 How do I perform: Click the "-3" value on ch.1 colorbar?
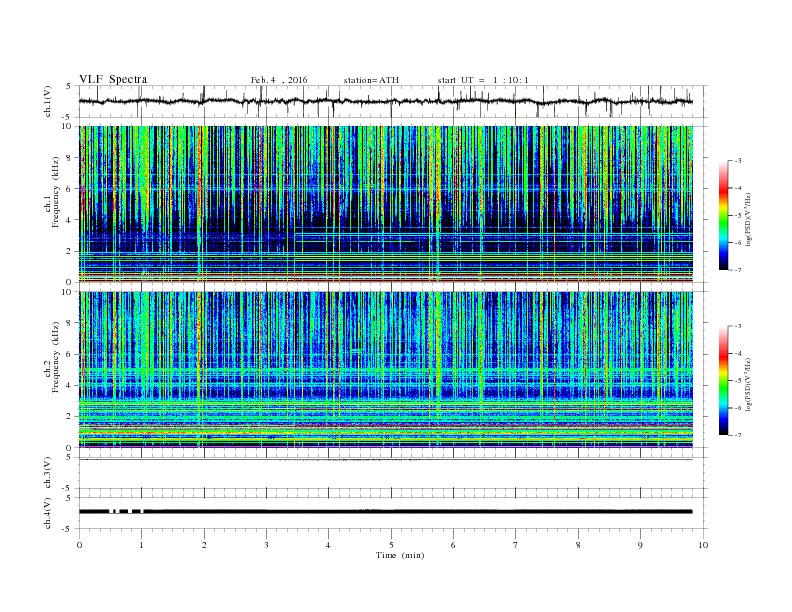pos(737,161)
